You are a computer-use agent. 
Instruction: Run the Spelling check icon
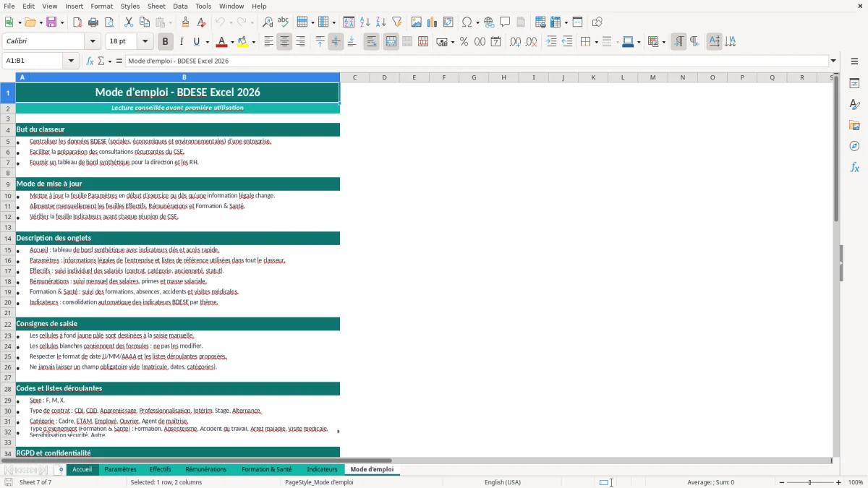[284, 22]
